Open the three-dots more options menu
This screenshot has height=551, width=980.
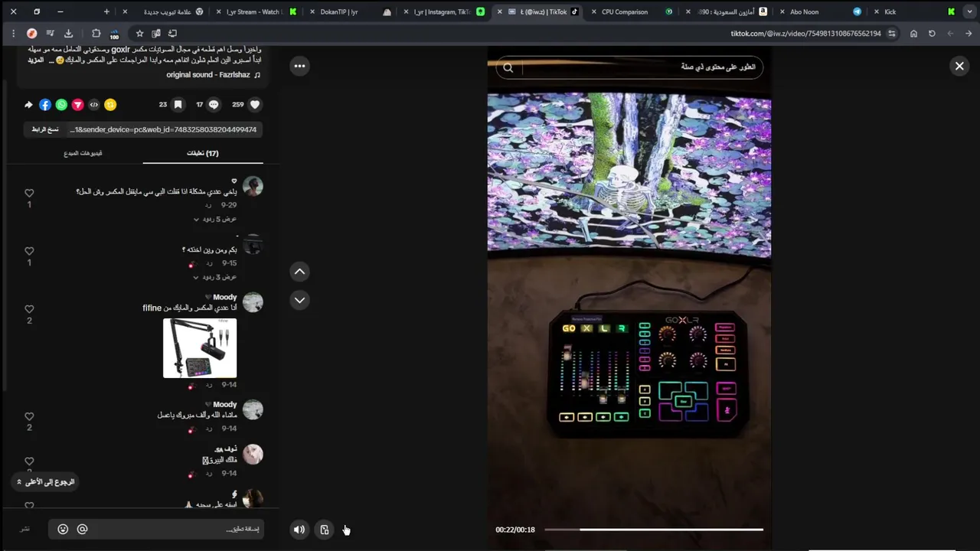click(299, 67)
